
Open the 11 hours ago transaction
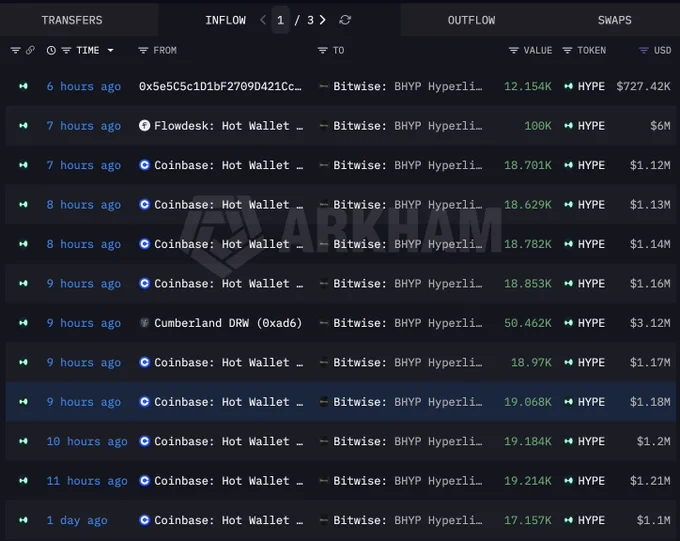pos(87,481)
